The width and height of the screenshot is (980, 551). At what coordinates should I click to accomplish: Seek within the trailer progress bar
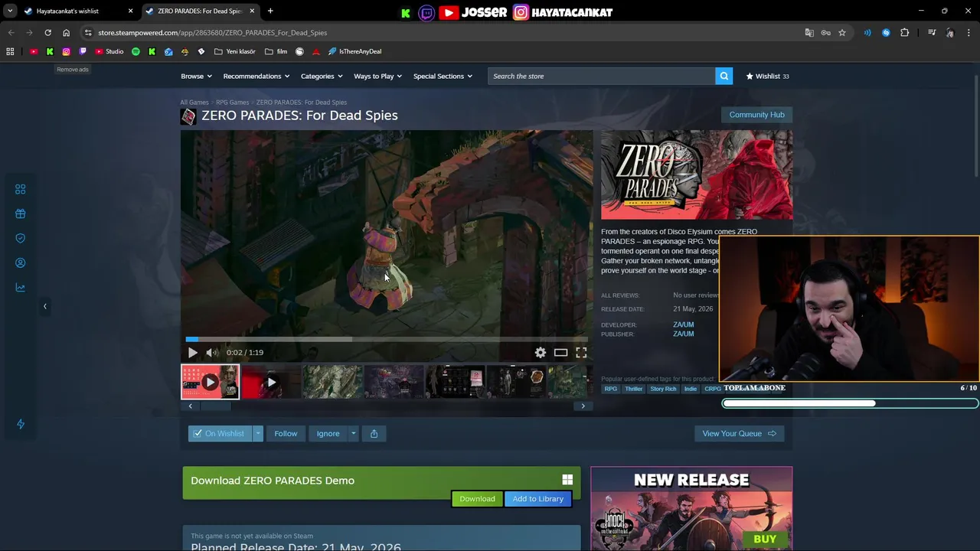[x=387, y=339]
